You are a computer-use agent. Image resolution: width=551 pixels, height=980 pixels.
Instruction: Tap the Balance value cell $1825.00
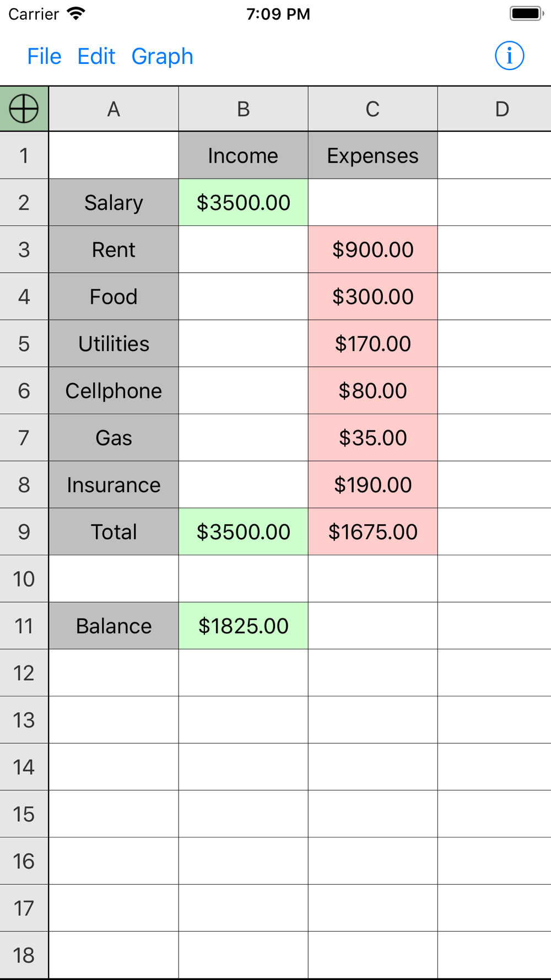coord(243,626)
